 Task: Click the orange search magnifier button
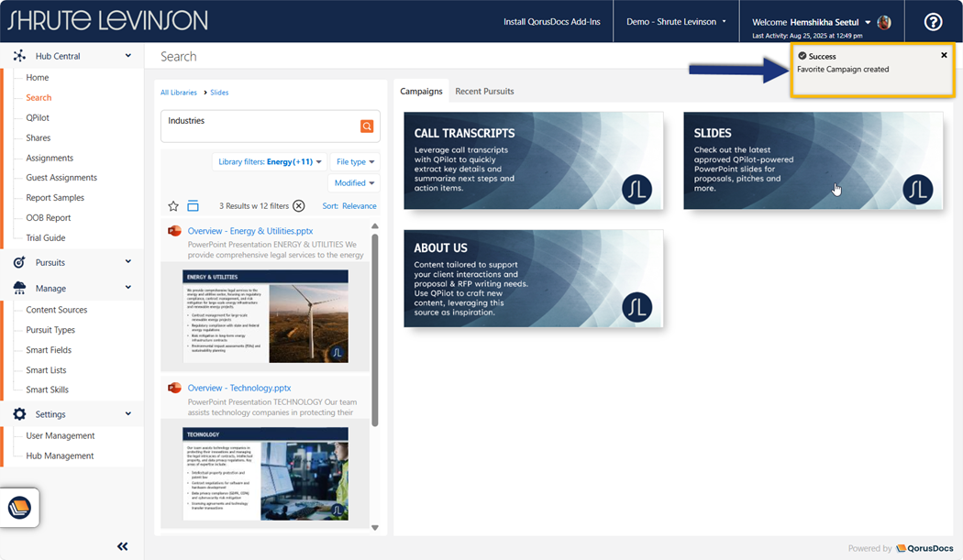[x=367, y=126]
